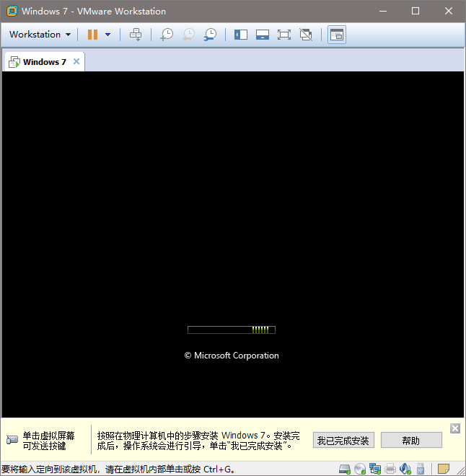Click the status bar Ctrl+G hint text
This screenshot has width=466, height=476.
pyautogui.click(x=118, y=470)
